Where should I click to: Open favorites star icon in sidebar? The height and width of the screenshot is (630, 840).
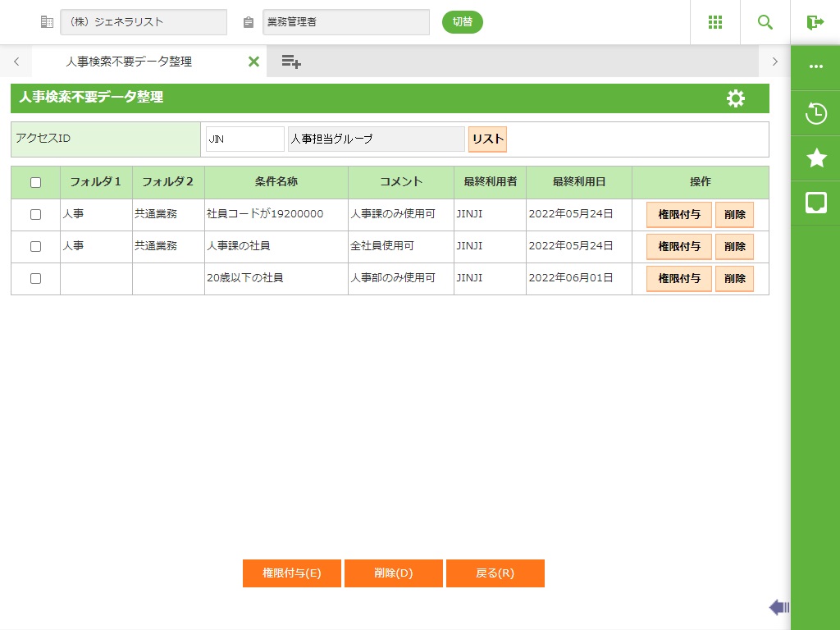point(815,158)
